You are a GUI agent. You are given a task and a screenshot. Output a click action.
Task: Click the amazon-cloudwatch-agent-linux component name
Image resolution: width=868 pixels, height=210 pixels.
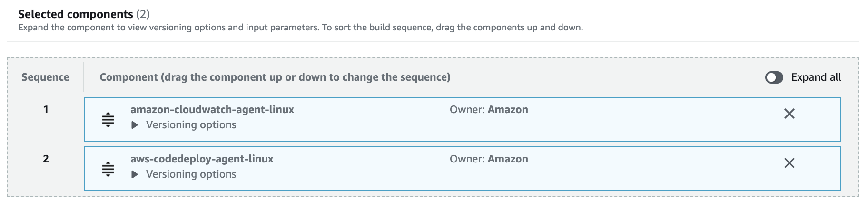(212, 110)
